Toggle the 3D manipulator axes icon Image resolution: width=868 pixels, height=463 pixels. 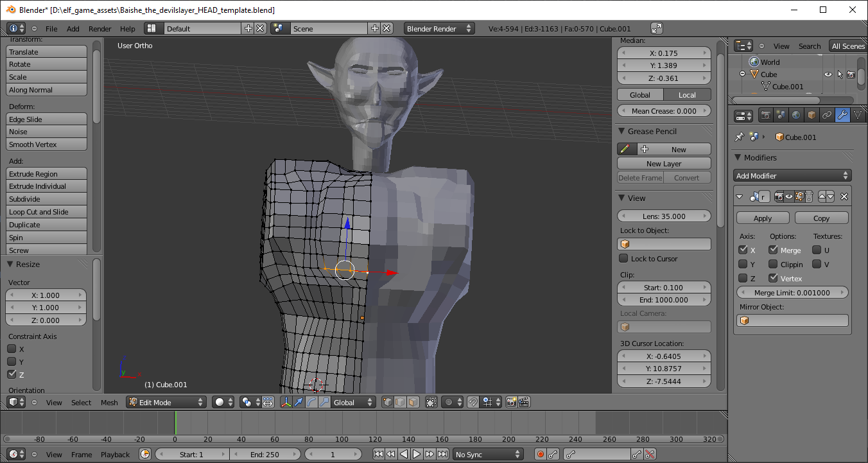pos(286,403)
